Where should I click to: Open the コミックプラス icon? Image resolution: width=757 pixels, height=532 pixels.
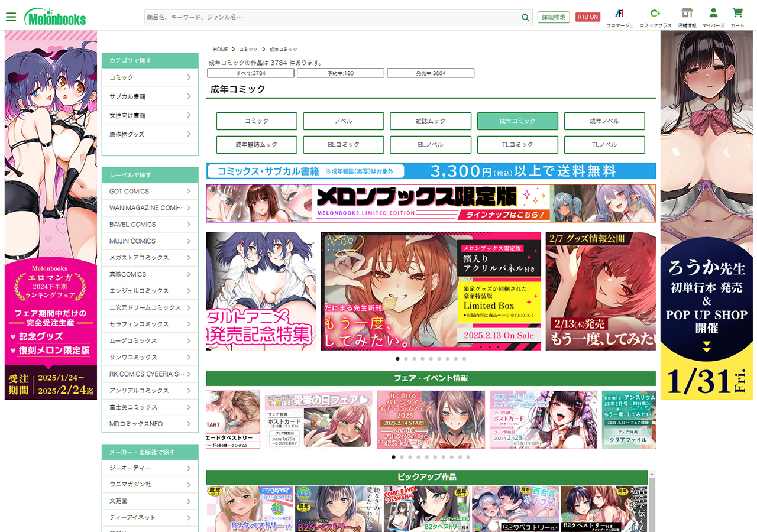point(655,14)
